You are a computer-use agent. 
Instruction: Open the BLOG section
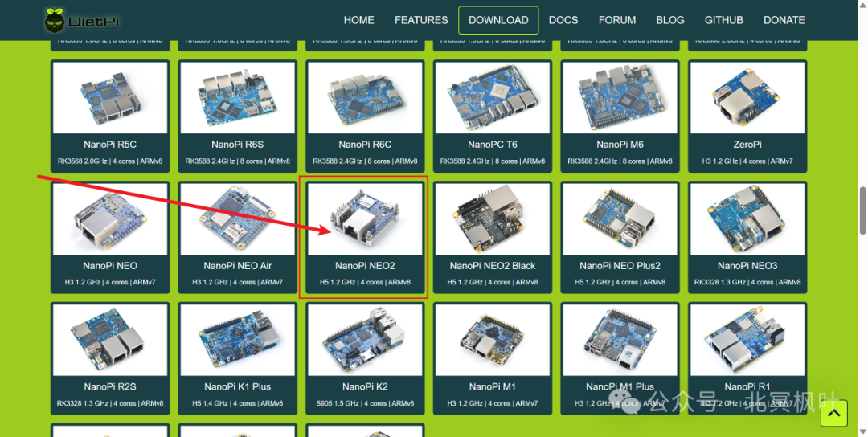670,20
